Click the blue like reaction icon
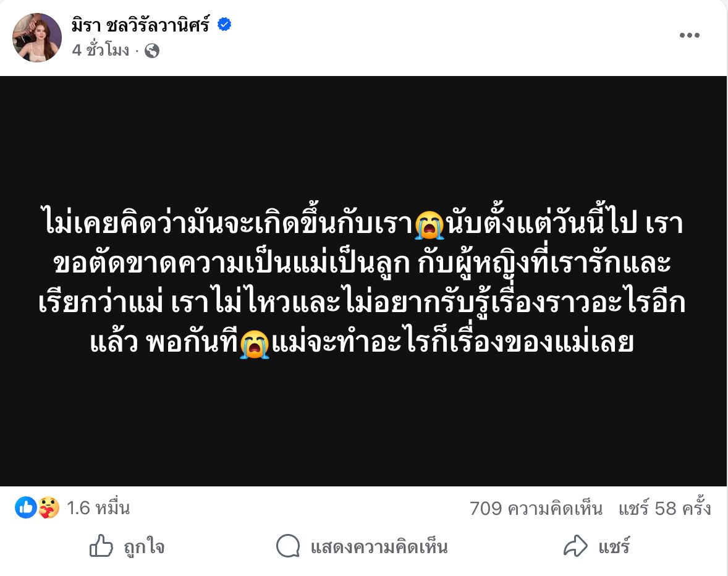 coord(26,508)
